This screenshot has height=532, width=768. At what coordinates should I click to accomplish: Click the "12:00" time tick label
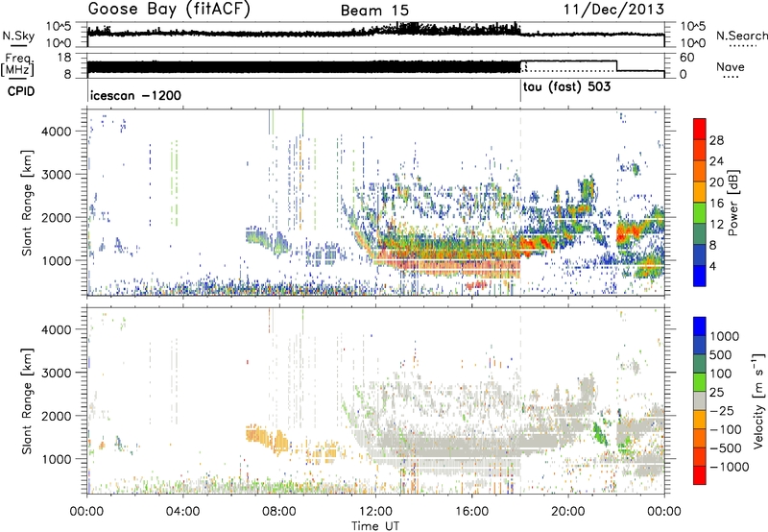(x=375, y=512)
